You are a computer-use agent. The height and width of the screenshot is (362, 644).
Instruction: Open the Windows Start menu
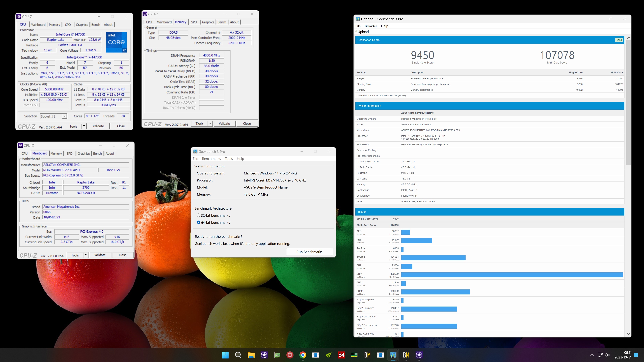click(225, 355)
